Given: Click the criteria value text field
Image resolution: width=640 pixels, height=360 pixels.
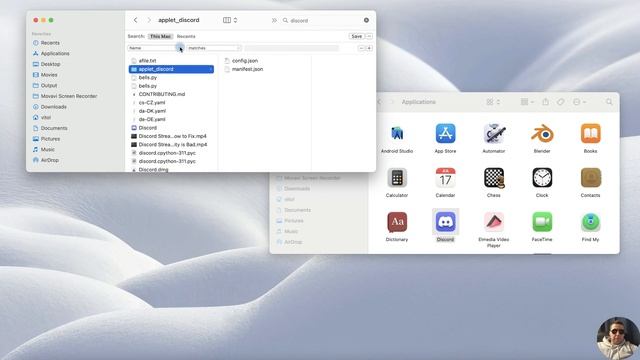Looking at the screenshot, I should click(x=291, y=48).
